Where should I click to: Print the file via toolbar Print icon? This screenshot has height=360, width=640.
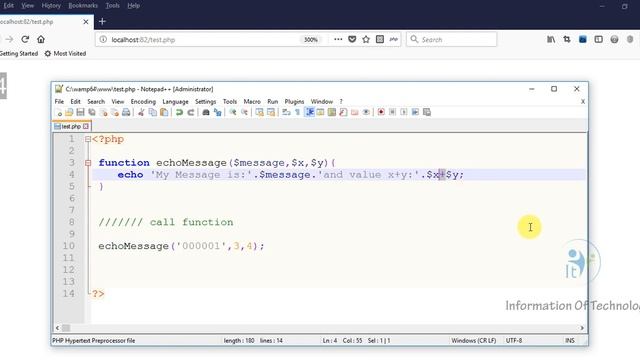[126, 112]
